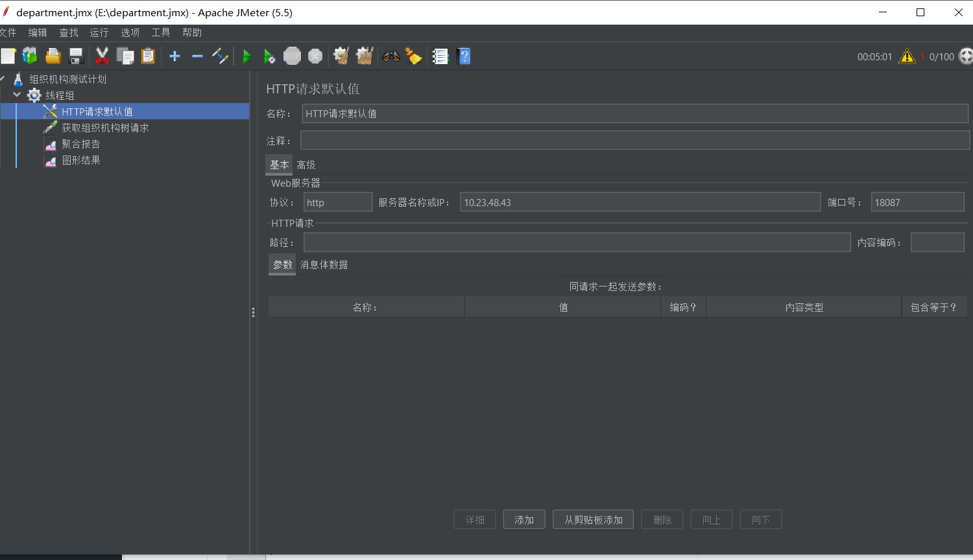The width and height of the screenshot is (973, 560).
Task: Collapse the 线程组 tree node arrow
Action: [x=18, y=95]
